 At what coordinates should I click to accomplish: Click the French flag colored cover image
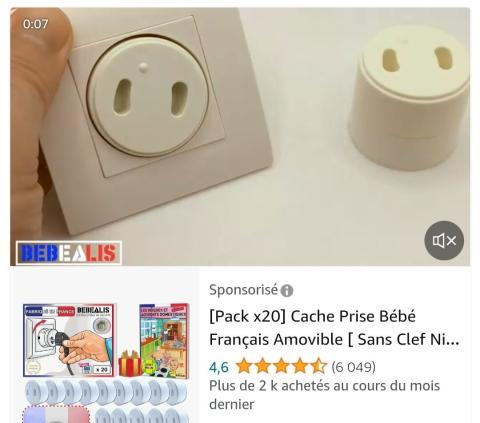[x=56, y=415]
